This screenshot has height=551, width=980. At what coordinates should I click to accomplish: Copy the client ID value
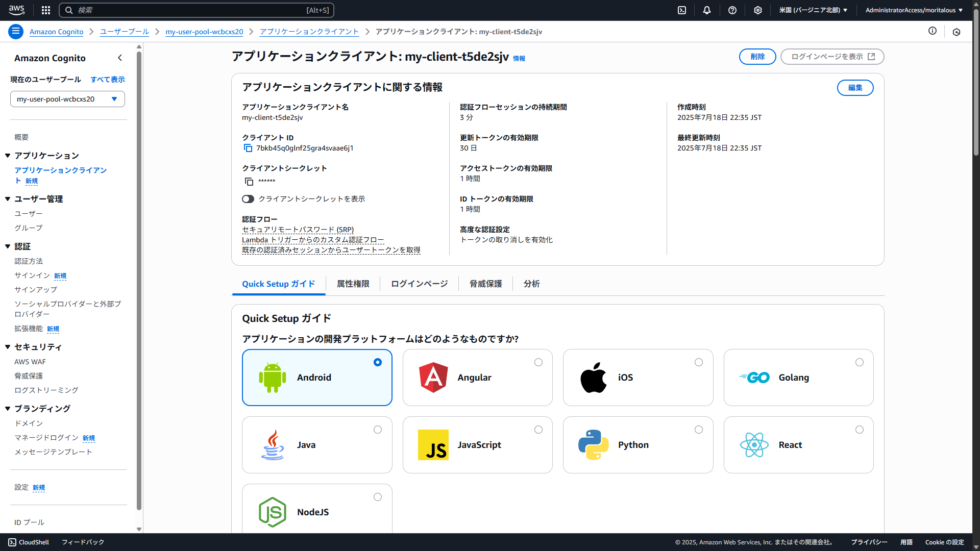[x=248, y=148]
